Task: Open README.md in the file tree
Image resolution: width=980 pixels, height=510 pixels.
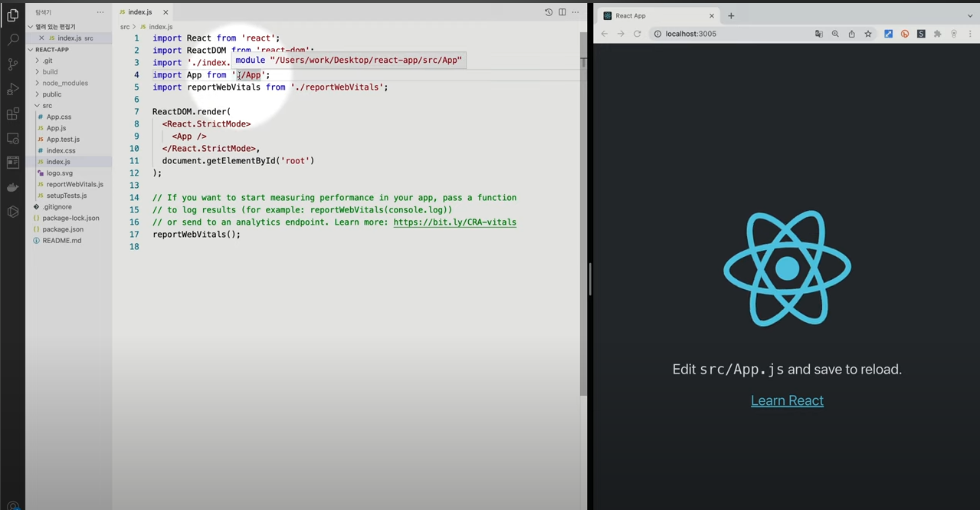Action: 61,241
